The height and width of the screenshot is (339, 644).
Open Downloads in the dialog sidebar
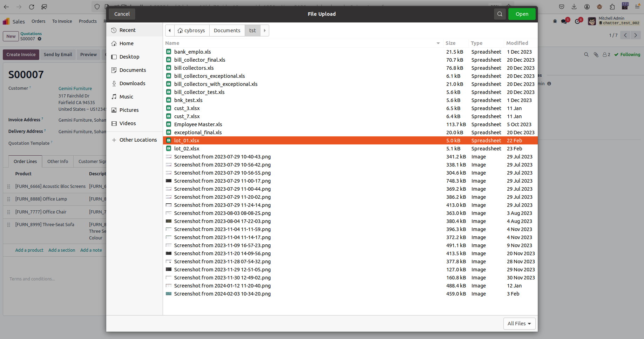[x=135, y=83]
